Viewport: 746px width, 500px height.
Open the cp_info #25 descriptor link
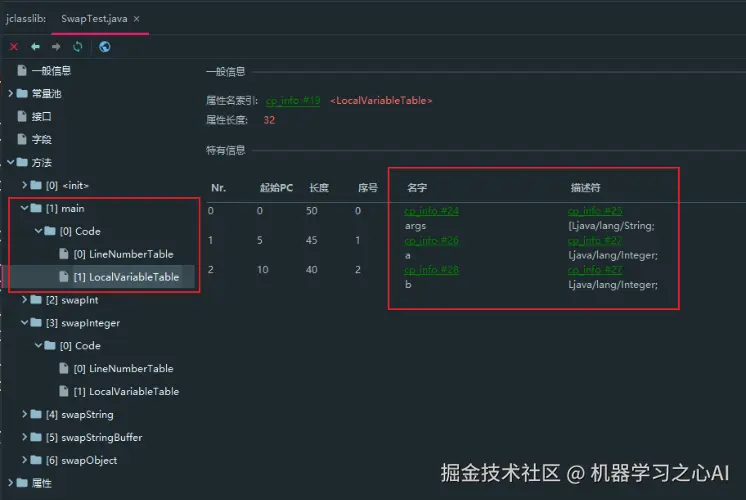pyautogui.click(x=595, y=211)
